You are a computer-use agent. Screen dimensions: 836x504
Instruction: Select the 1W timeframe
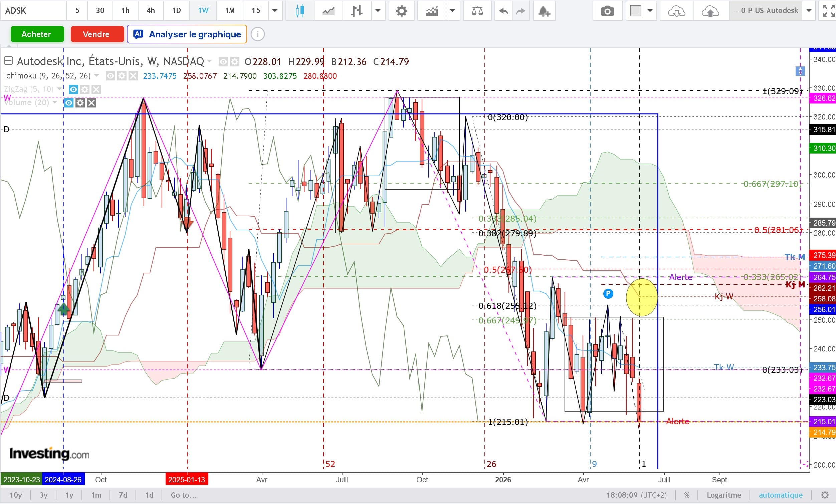tap(203, 11)
